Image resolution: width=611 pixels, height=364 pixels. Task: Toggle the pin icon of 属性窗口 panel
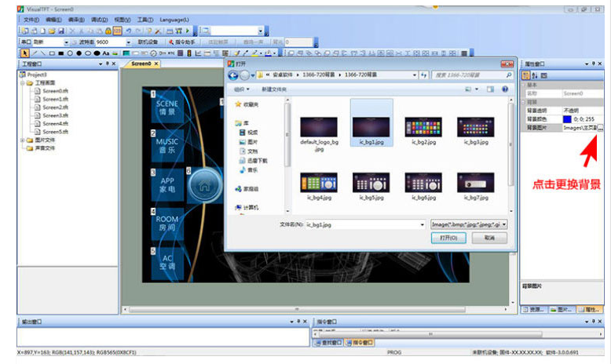click(x=594, y=64)
